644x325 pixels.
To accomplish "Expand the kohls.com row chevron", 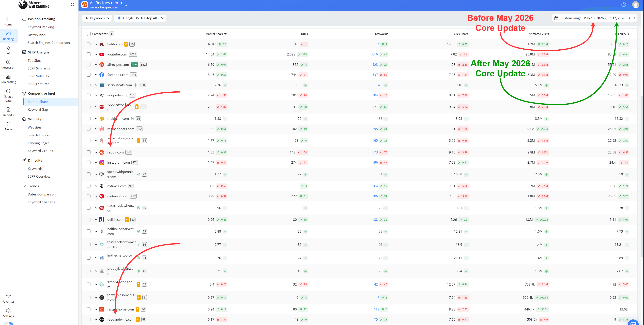I will click(96, 44).
